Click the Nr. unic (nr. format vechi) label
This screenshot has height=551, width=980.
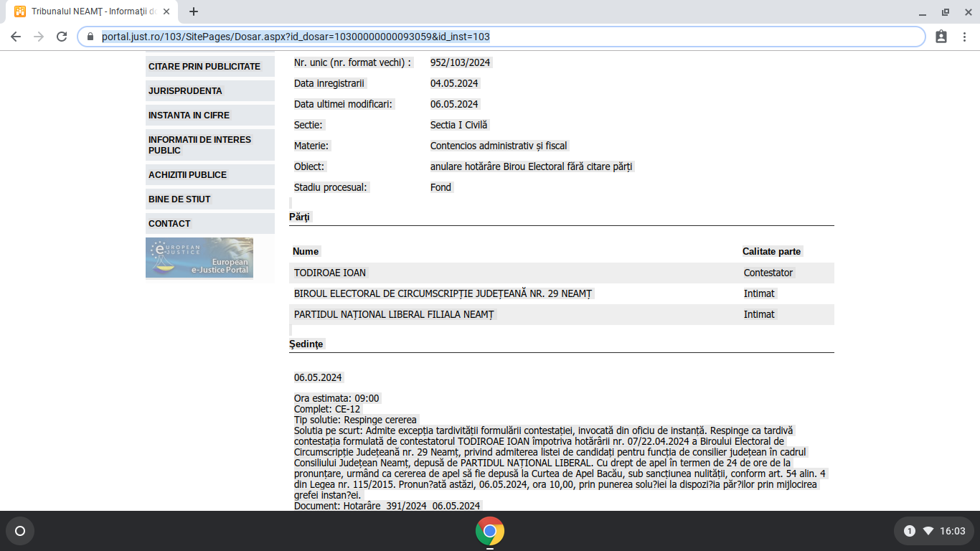tap(353, 62)
